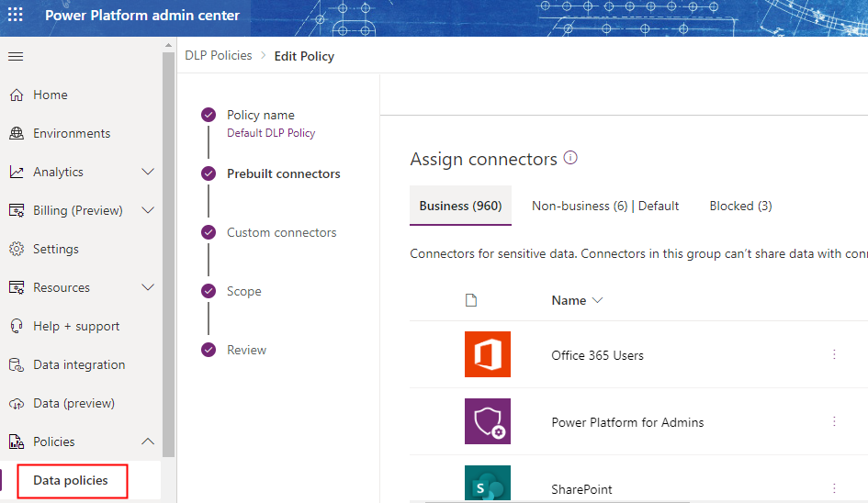Image resolution: width=868 pixels, height=503 pixels.
Task: Open more options for SharePoint connector
Action: coord(834,488)
